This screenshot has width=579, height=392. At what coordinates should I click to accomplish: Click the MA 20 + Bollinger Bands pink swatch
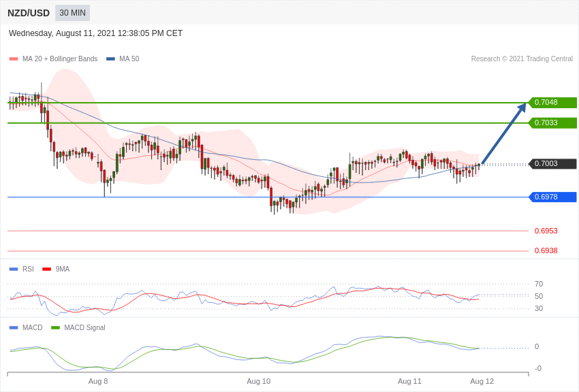14,59
